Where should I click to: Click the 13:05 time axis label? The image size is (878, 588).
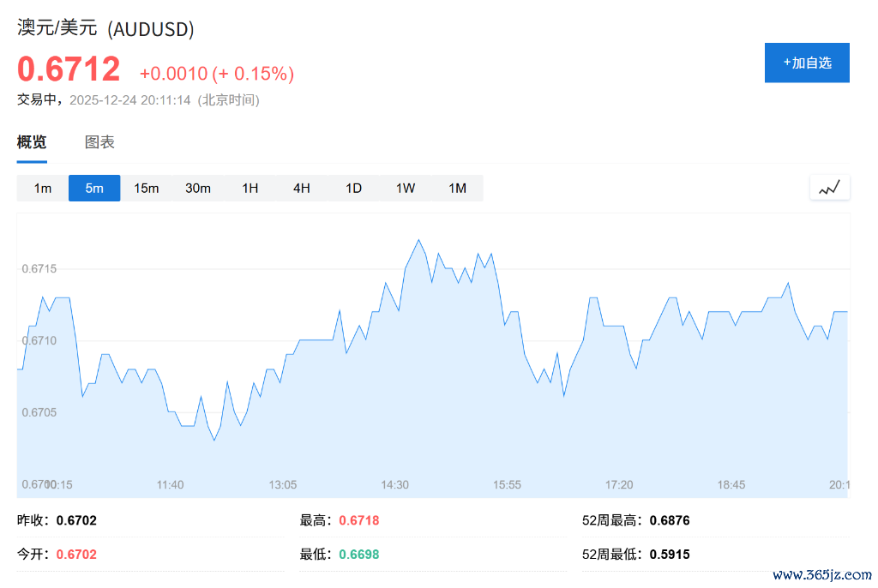point(283,485)
